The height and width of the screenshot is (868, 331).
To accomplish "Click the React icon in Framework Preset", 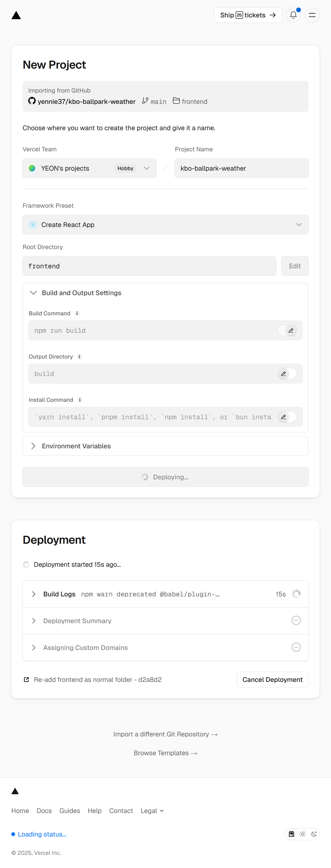I will click(x=33, y=224).
